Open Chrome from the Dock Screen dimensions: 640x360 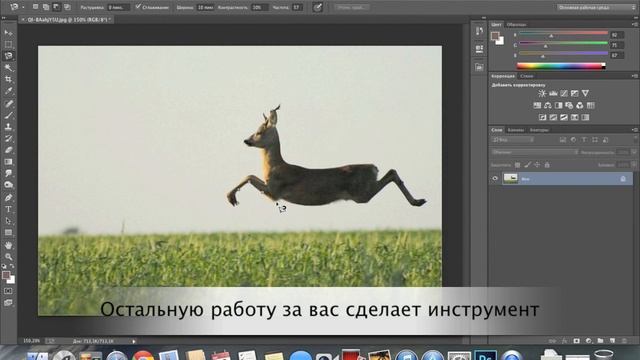pyautogui.click(x=143, y=356)
